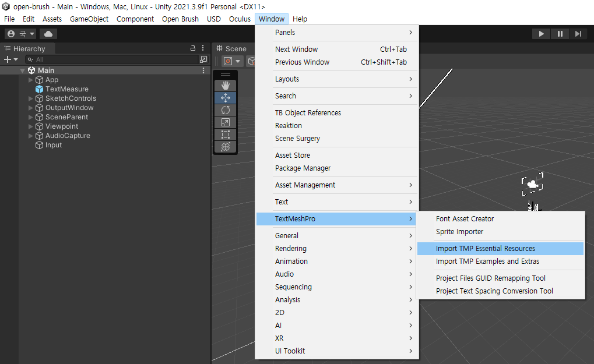Image resolution: width=594 pixels, height=364 pixels.
Task: Open the Component menu
Action: click(x=135, y=19)
